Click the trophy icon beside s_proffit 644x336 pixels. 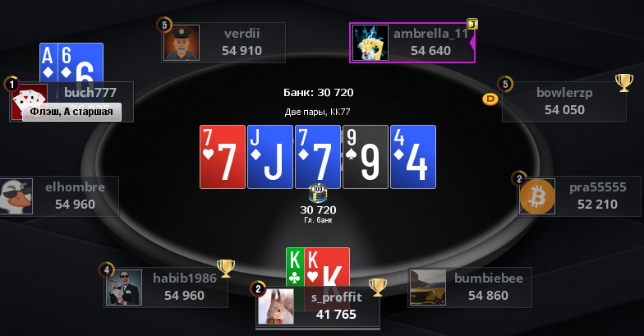378,288
